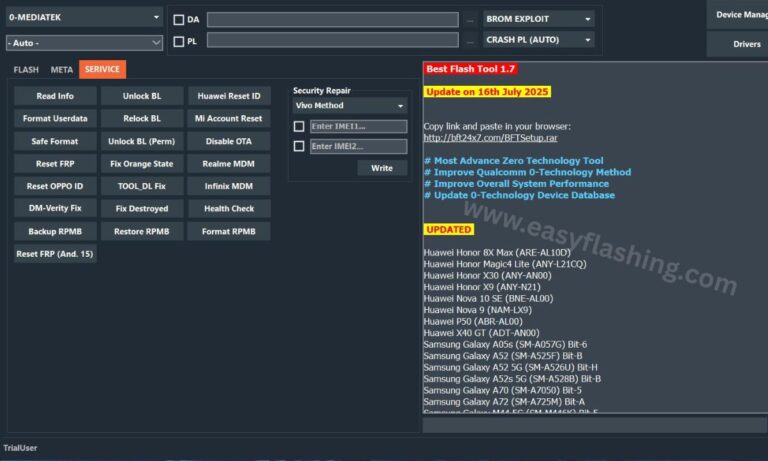Switch to the META tab
The image size is (768, 461).
(x=62, y=70)
